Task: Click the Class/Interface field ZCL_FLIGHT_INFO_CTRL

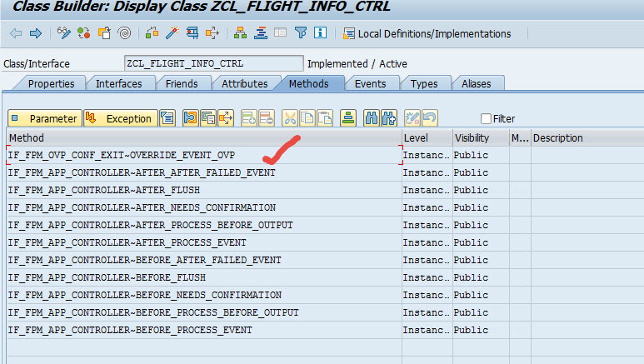Action: coord(213,63)
